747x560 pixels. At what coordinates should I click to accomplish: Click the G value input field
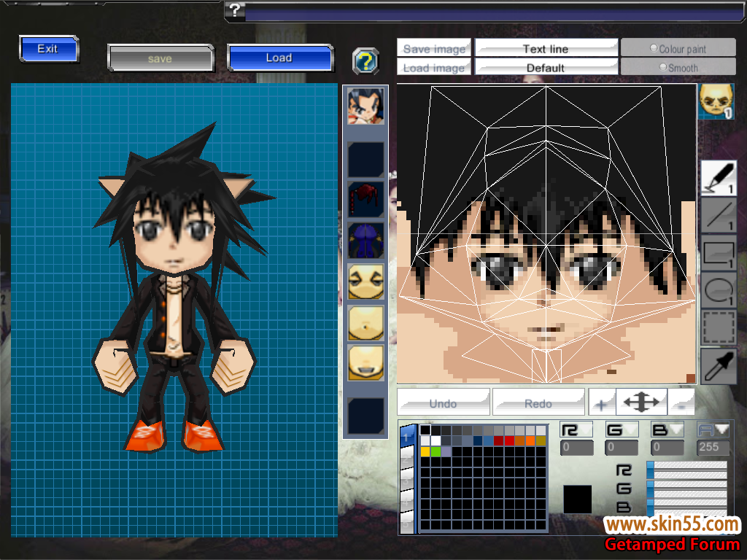tap(622, 447)
